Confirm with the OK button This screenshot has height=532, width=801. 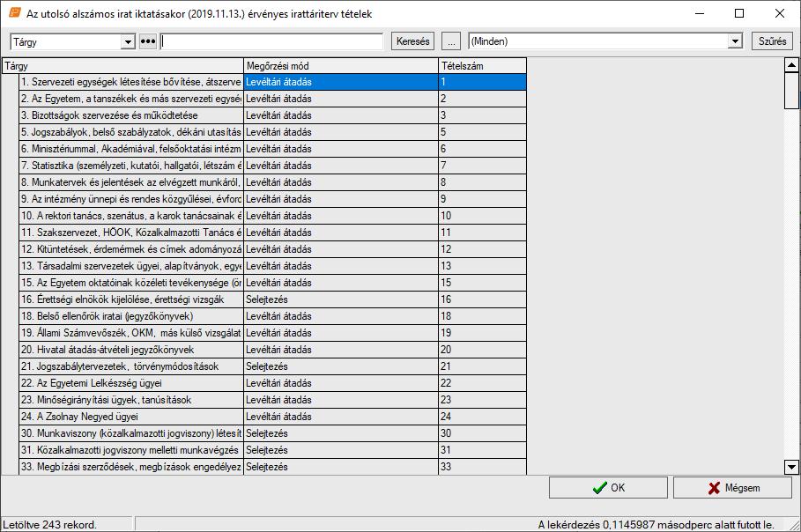point(608,488)
